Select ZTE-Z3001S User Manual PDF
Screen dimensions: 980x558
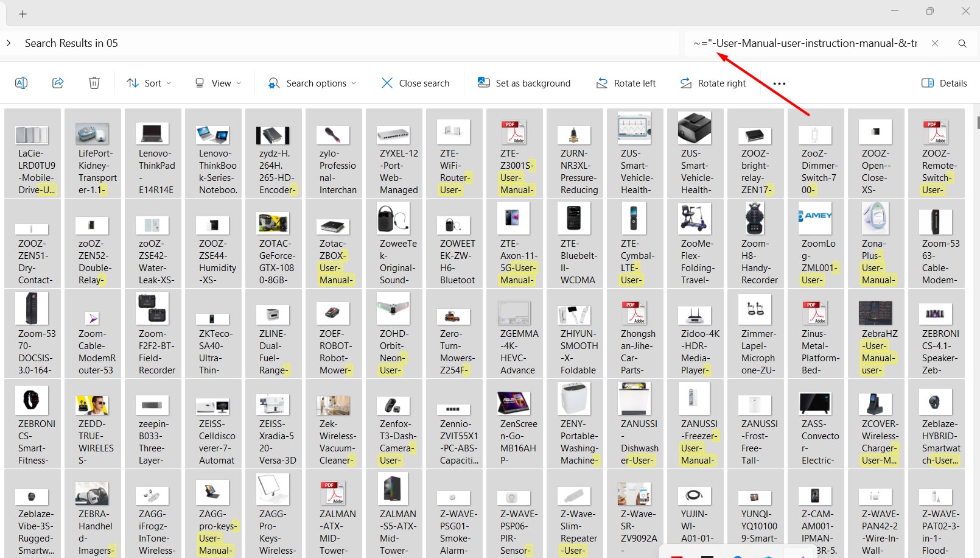515,154
